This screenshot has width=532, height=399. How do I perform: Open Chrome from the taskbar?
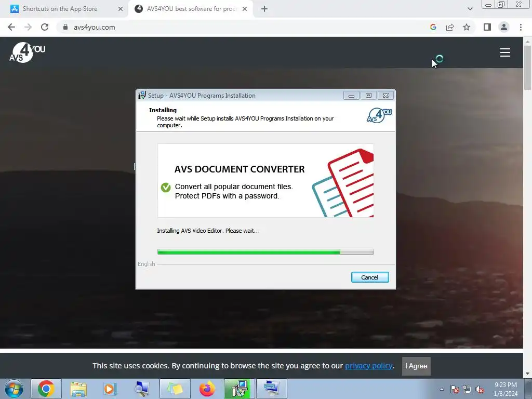tap(46, 389)
